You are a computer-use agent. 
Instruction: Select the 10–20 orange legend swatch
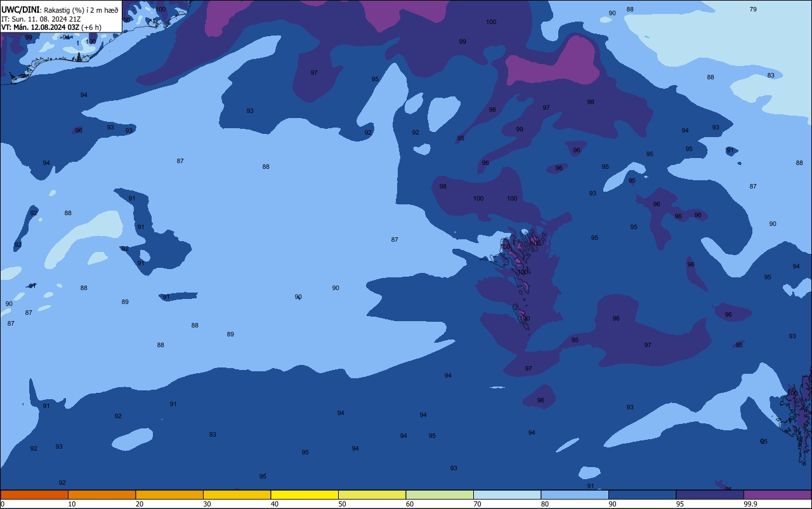click(101, 494)
